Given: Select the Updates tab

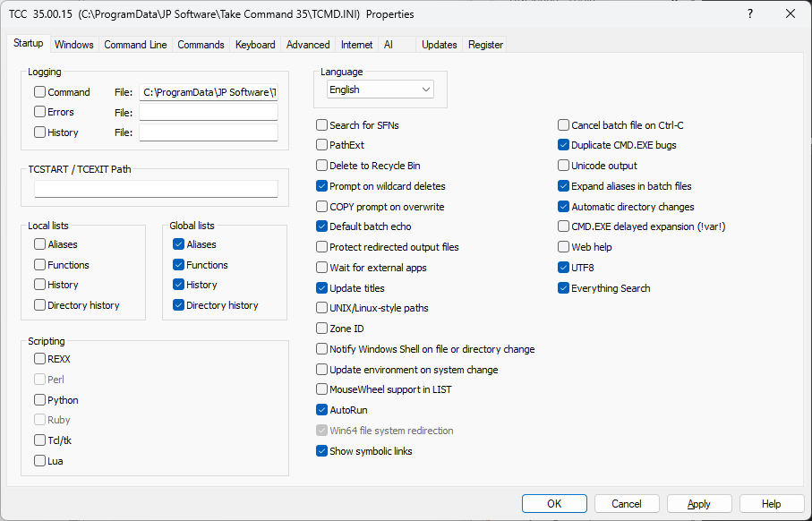Looking at the screenshot, I should pos(440,45).
